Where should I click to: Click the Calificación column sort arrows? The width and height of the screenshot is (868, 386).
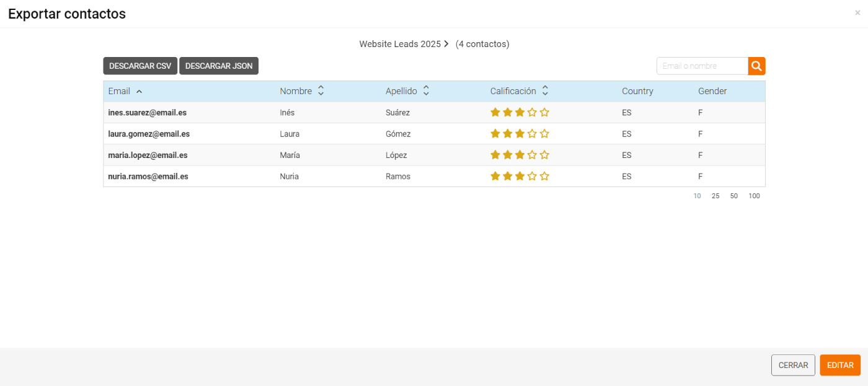click(545, 91)
